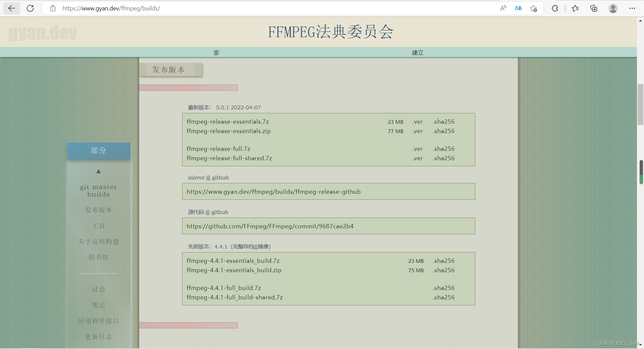The width and height of the screenshot is (644, 349).
Task: Open 应用程序接口 sidebar link
Action: [x=99, y=321]
